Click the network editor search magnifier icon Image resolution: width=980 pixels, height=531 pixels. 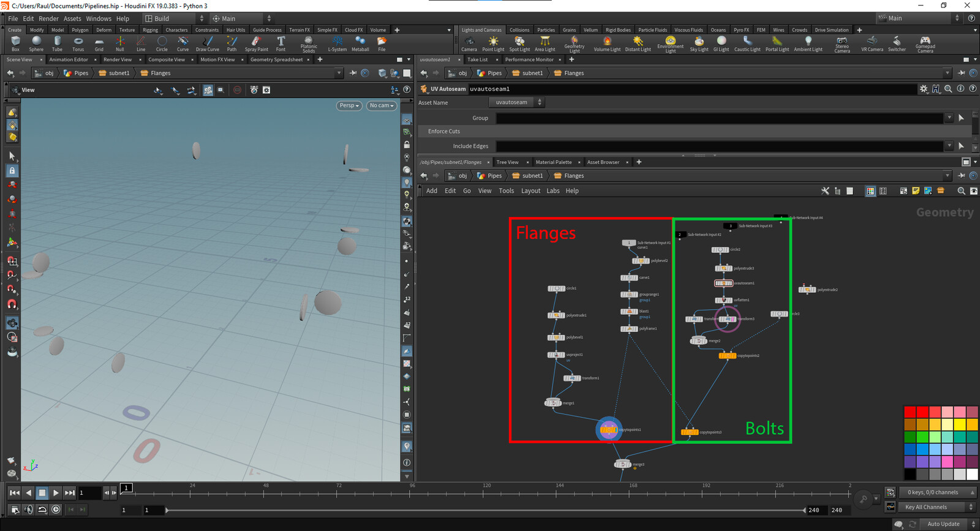point(961,191)
